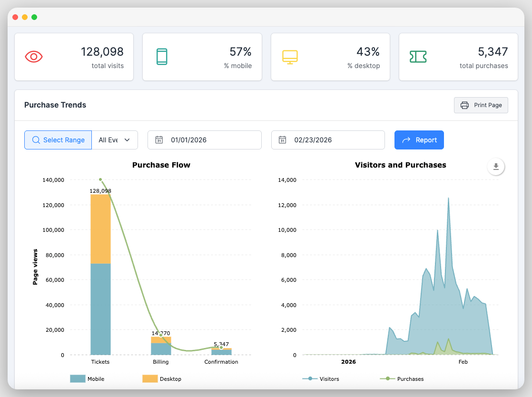Open the All Events dropdown

pos(115,140)
